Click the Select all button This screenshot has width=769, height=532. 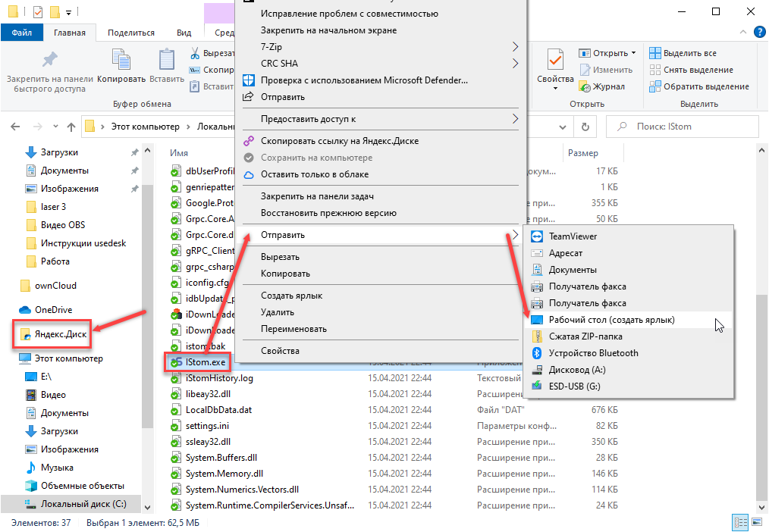coord(683,53)
